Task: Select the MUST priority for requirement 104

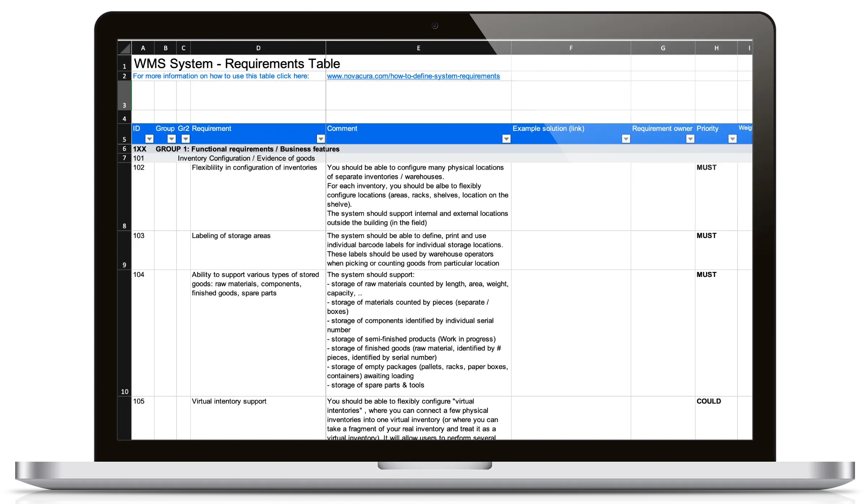Action: 717,333
